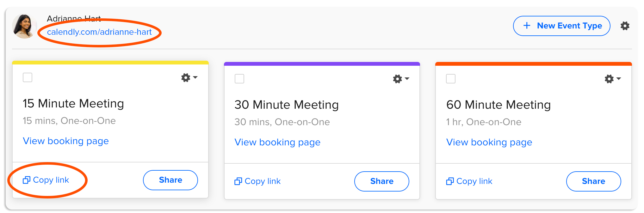
Task: Click the plus icon in New Event Type
Action: point(527,26)
